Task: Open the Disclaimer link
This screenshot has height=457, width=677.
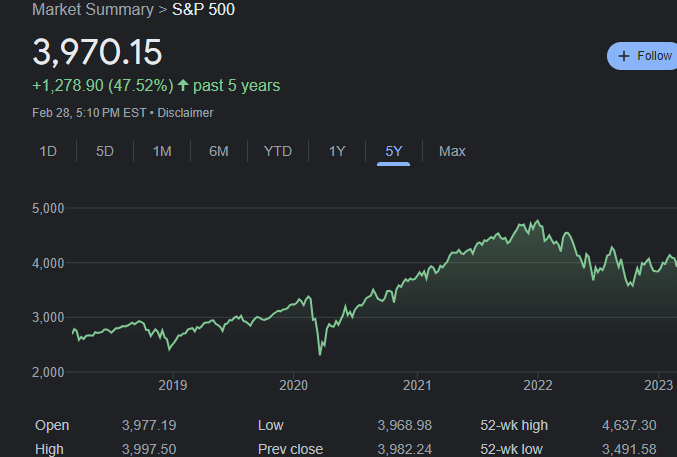Action: 185,113
